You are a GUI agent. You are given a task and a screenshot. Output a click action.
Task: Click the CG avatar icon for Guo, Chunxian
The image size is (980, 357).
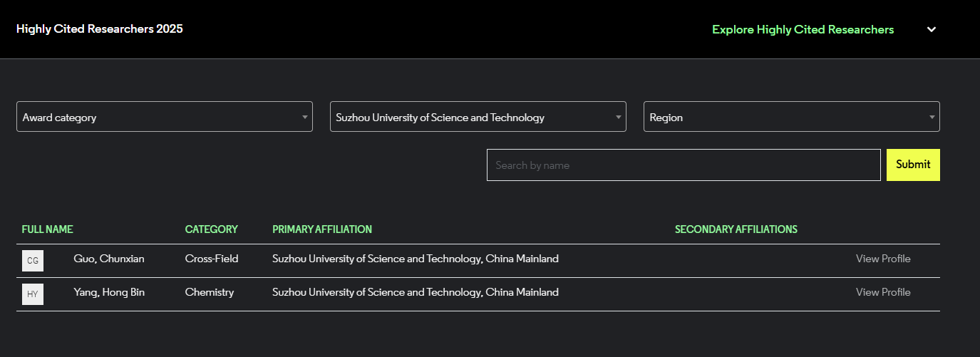coord(33,261)
